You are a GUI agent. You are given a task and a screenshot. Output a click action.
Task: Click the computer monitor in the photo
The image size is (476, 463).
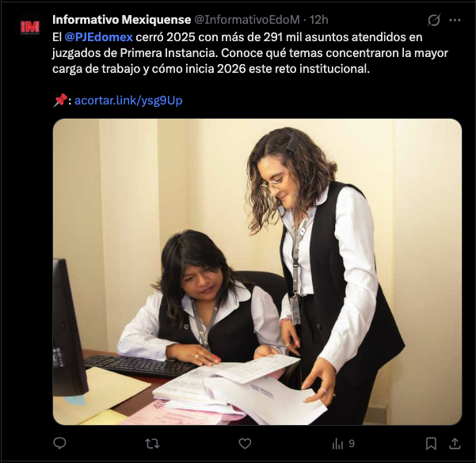point(69,328)
